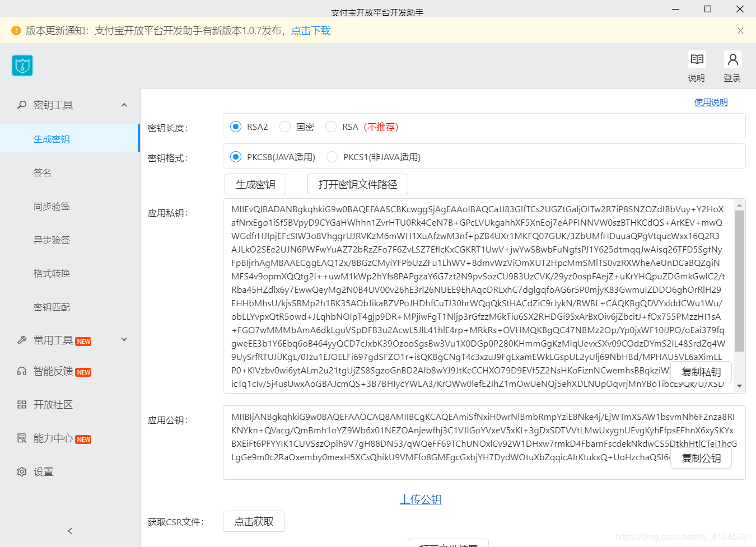Click the private key scrollbar up arrow
The image size is (756, 547).
(739, 205)
